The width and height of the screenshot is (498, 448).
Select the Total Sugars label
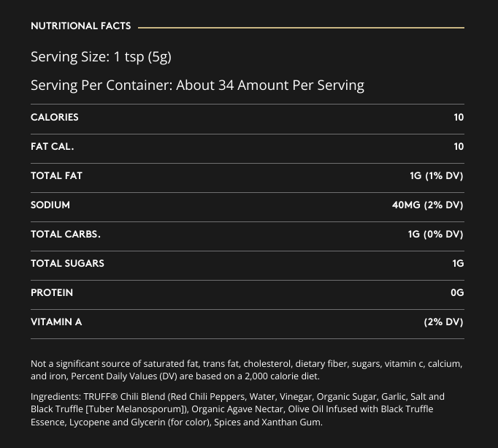coord(67,264)
